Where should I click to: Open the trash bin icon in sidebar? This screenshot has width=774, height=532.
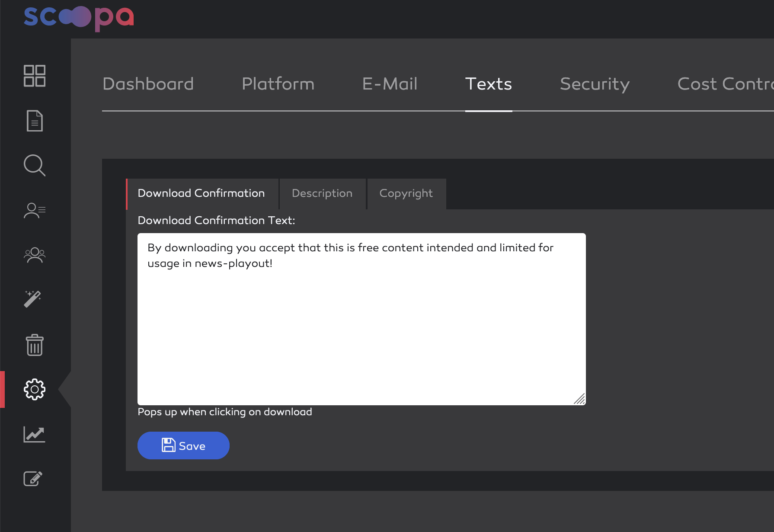pyautogui.click(x=35, y=345)
